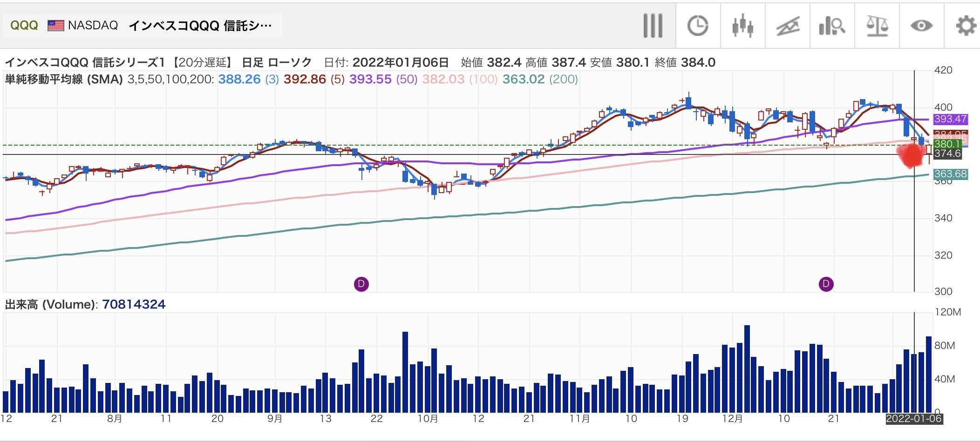Image resolution: width=980 pixels, height=442 pixels.
Task: Expand the インベスコQQQ 信託シ… symbol name
Action: [200, 26]
